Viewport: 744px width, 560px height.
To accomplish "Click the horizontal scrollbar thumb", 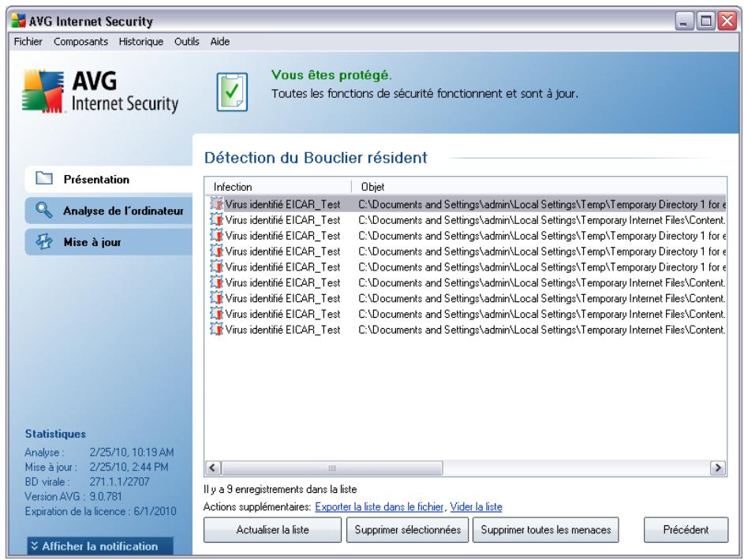I will pyautogui.click(x=331, y=468).
